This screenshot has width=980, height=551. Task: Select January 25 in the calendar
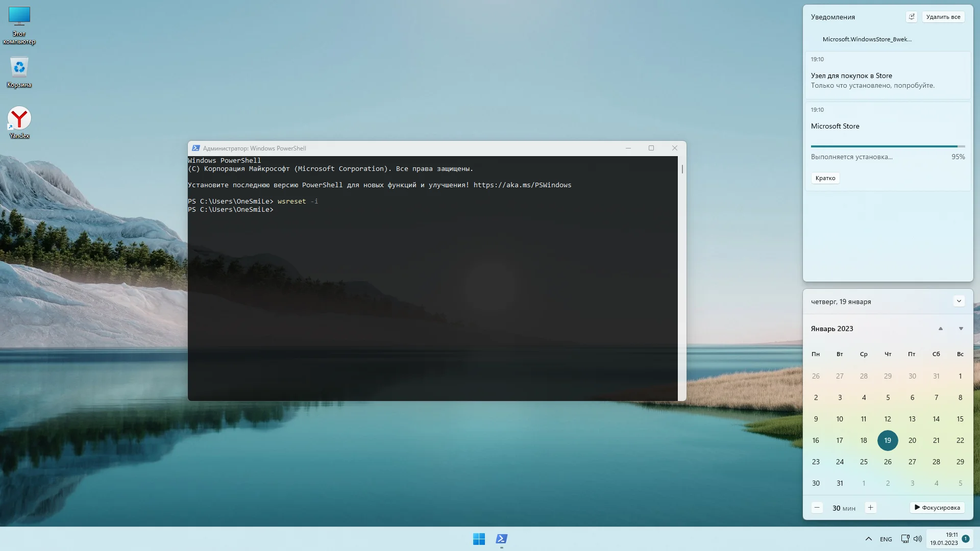coord(864,462)
